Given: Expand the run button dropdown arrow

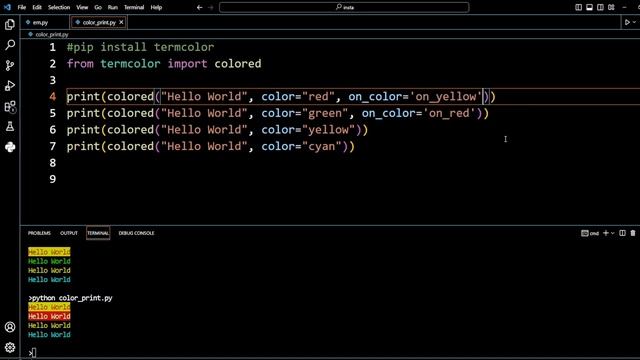Looking at the screenshot, I should [x=634, y=22].
